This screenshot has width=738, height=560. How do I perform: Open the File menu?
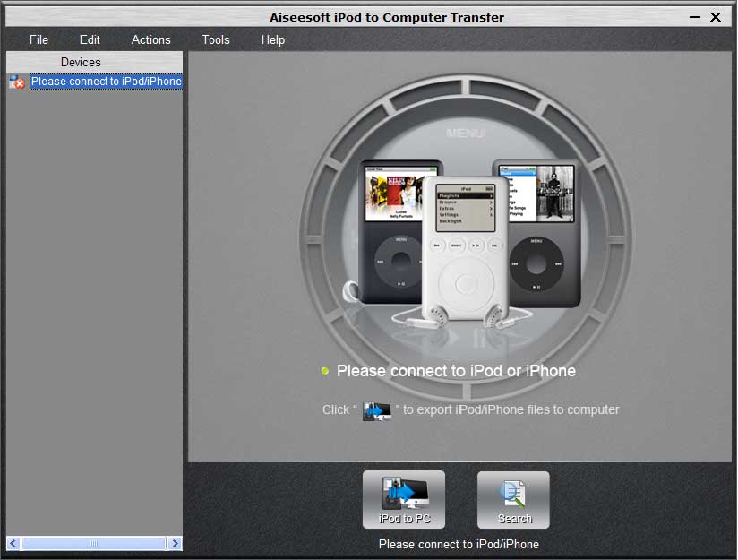39,39
